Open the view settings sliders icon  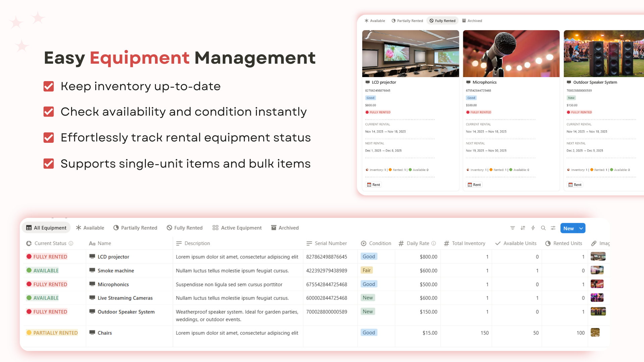coord(553,228)
